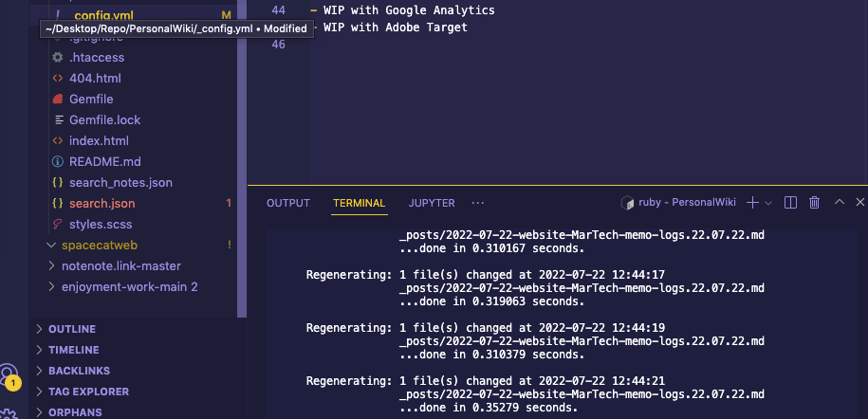Select styles.scss in the file tree
Image resolution: width=868 pixels, height=419 pixels.
click(101, 225)
